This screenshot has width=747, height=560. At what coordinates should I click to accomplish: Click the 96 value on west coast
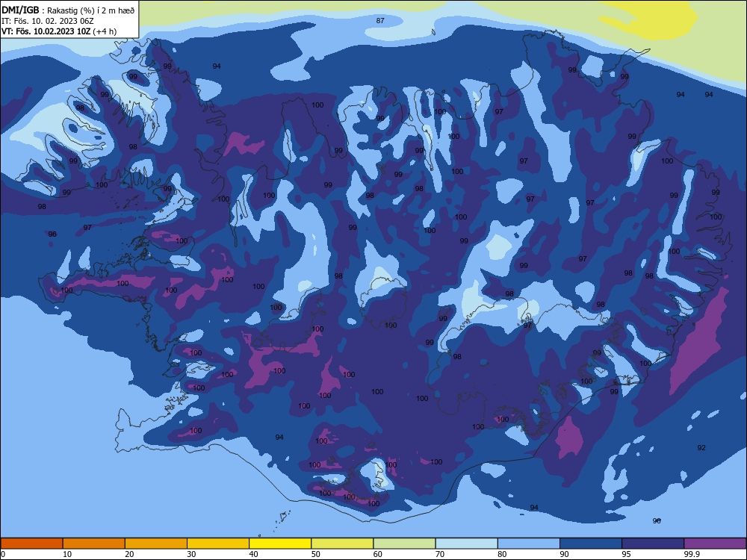(x=52, y=234)
